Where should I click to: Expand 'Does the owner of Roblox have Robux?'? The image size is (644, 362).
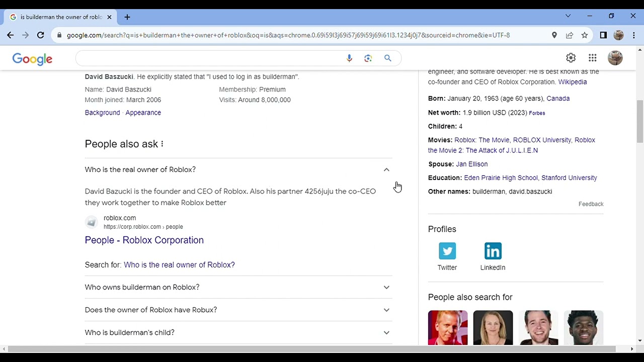238,310
